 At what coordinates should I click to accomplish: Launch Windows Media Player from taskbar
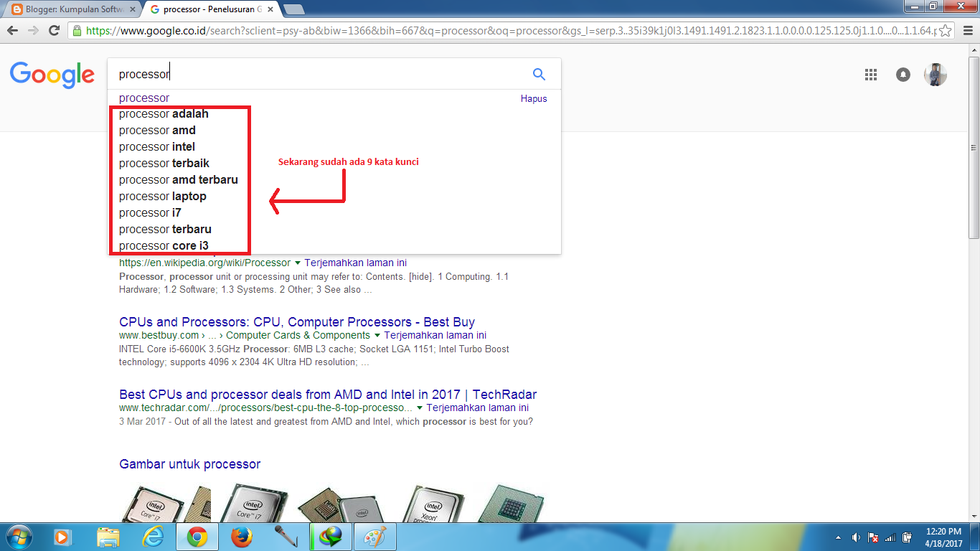[62, 537]
